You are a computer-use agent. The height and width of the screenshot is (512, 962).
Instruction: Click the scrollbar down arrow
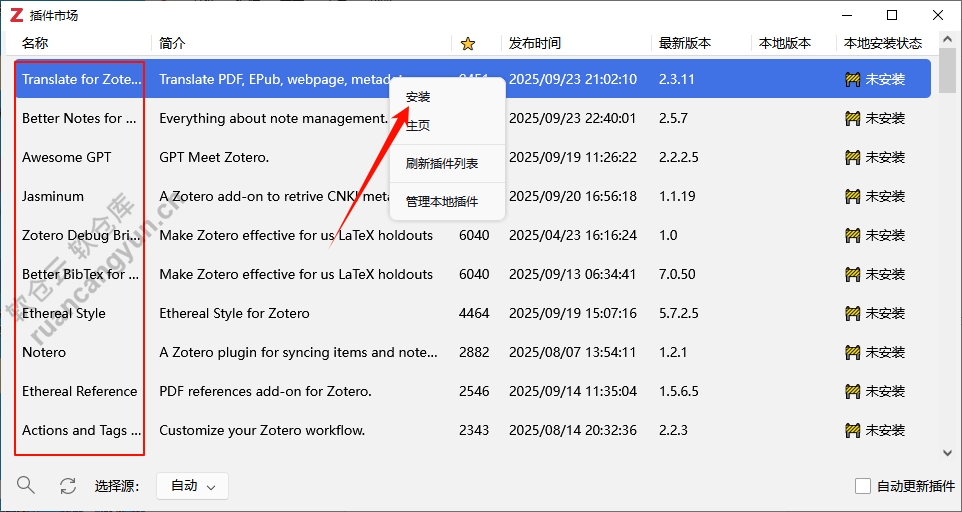[x=947, y=453]
